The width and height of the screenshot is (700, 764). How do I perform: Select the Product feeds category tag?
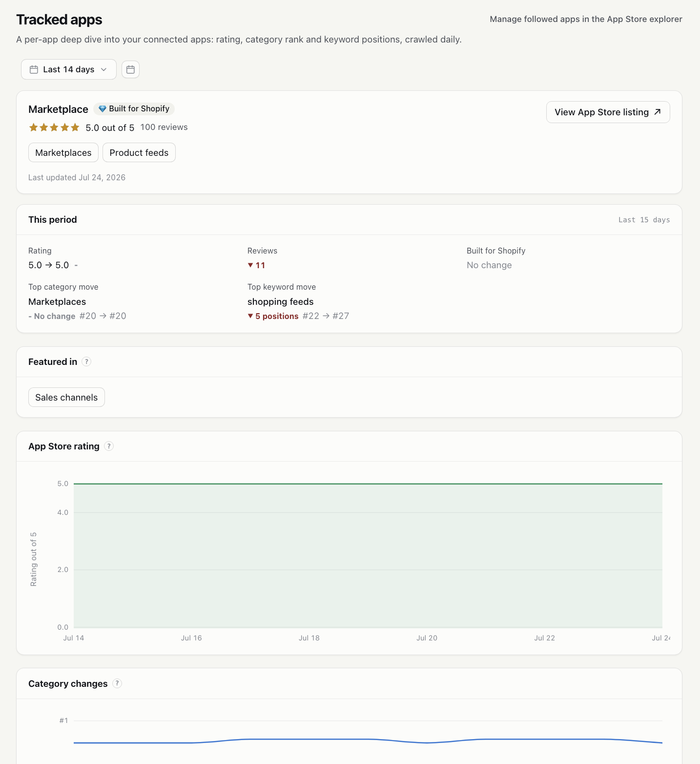coord(139,152)
